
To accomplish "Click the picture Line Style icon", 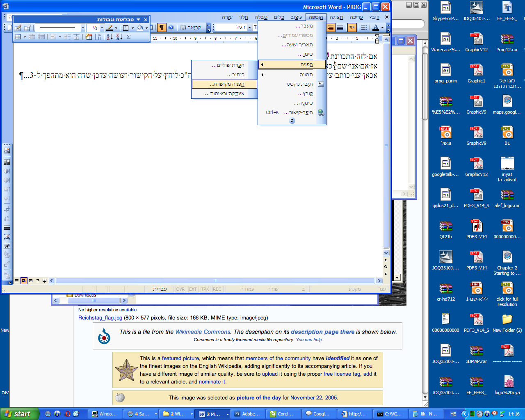I will pos(7,228).
